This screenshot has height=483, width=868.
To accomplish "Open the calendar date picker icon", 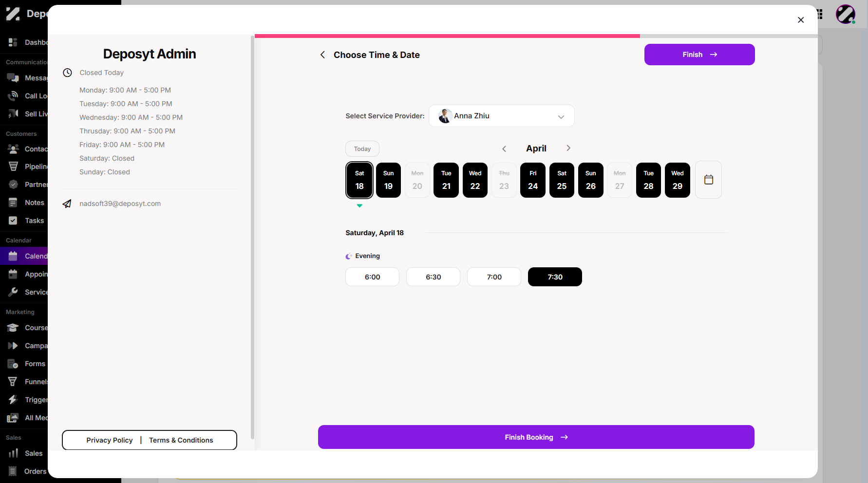I will [708, 180].
